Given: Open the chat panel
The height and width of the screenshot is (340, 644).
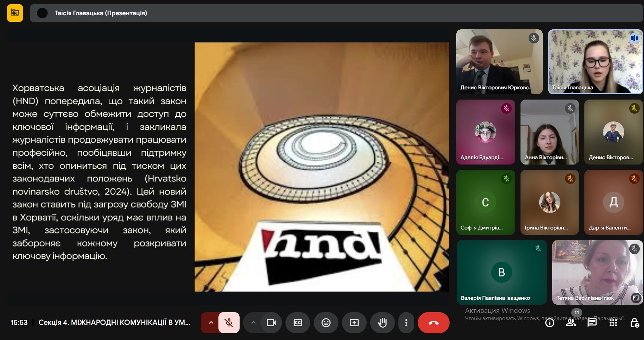Looking at the screenshot, I should click(592, 323).
